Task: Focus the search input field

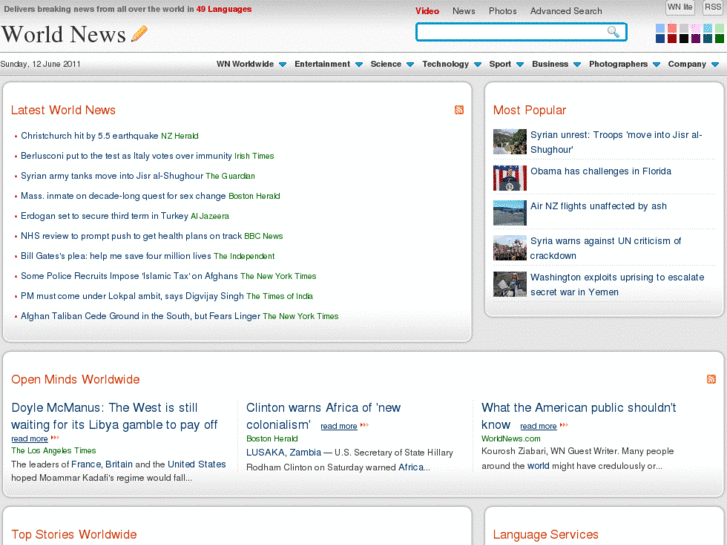Action: coord(510,32)
